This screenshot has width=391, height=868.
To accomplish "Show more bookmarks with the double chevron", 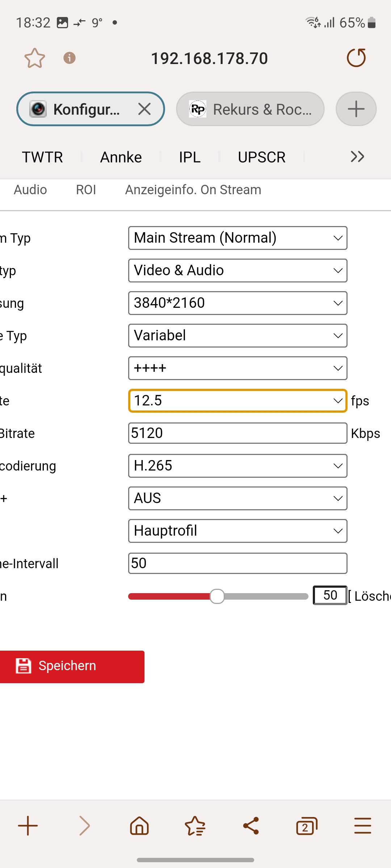I will pyautogui.click(x=357, y=157).
